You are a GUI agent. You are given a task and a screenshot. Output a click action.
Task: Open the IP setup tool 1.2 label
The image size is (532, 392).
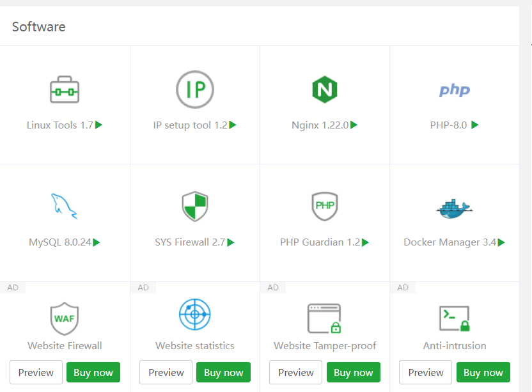point(191,125)
